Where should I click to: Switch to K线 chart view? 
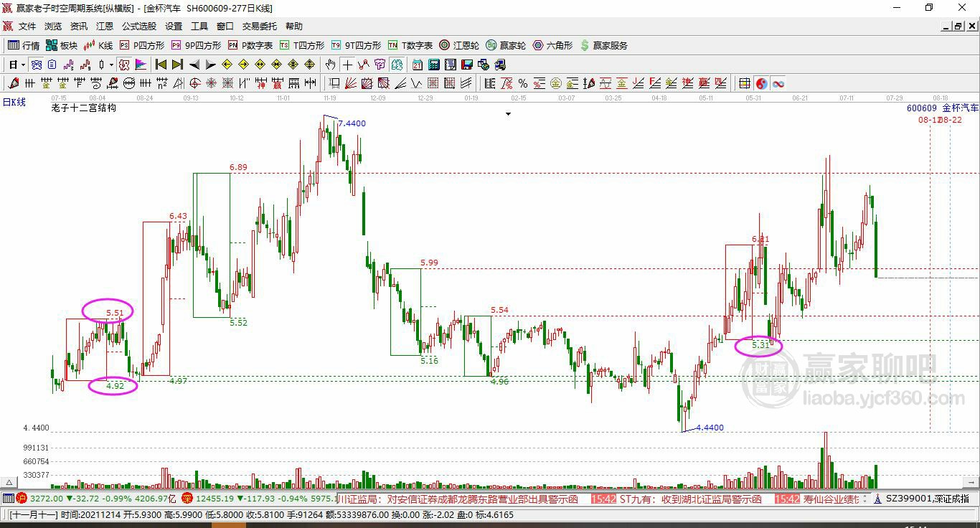98,45
